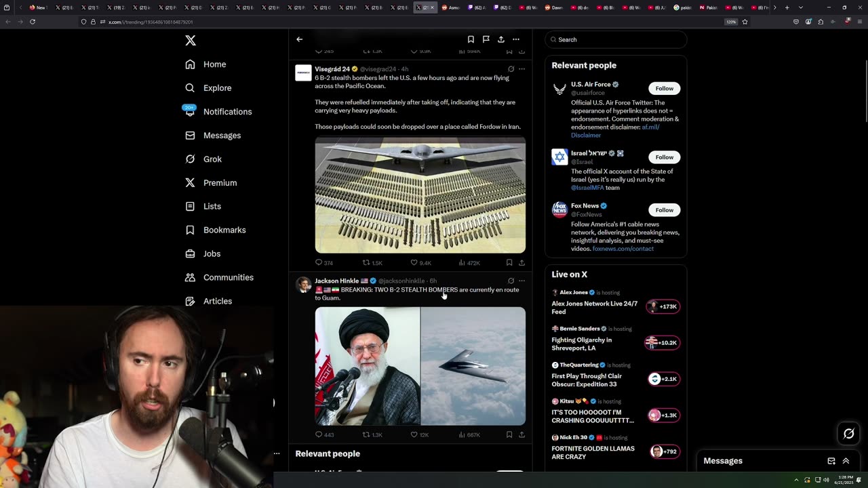Reload the page in the browser

click(32, 22)
